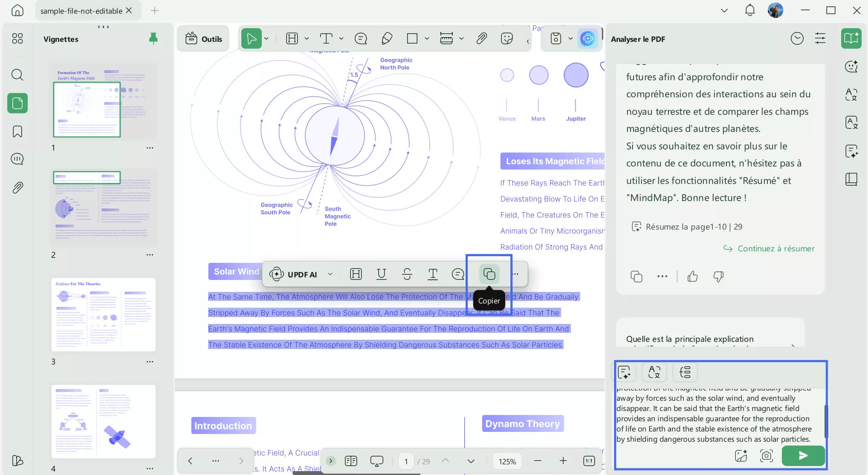Apply strikethrough to selected text
This screenshot has height=475, width=868.
407,274
